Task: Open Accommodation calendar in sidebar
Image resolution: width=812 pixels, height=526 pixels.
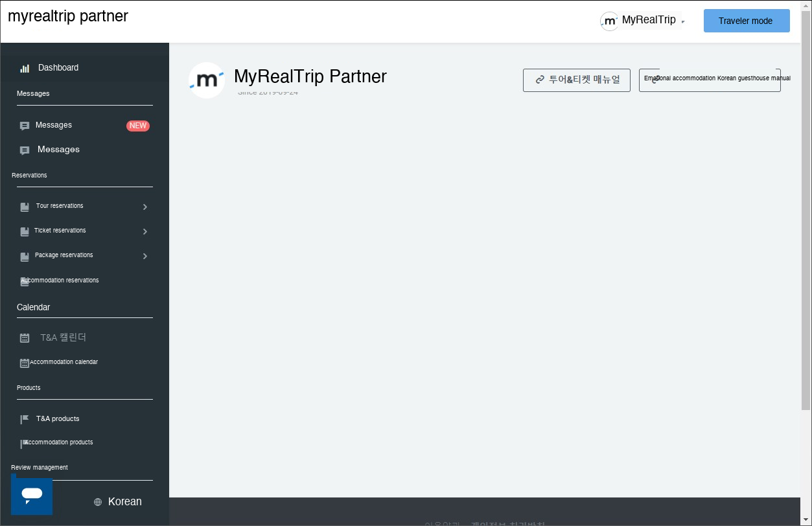Action: pos(64,362)
